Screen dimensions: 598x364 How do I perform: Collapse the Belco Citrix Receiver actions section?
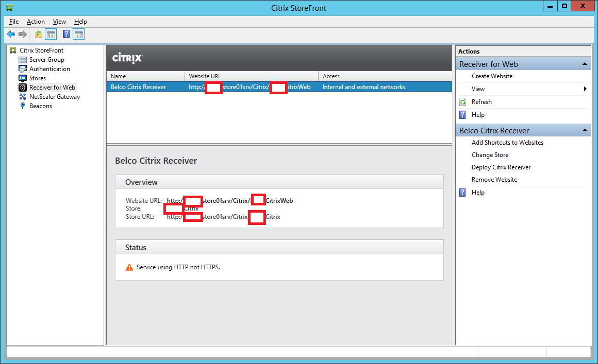point(585,131)
